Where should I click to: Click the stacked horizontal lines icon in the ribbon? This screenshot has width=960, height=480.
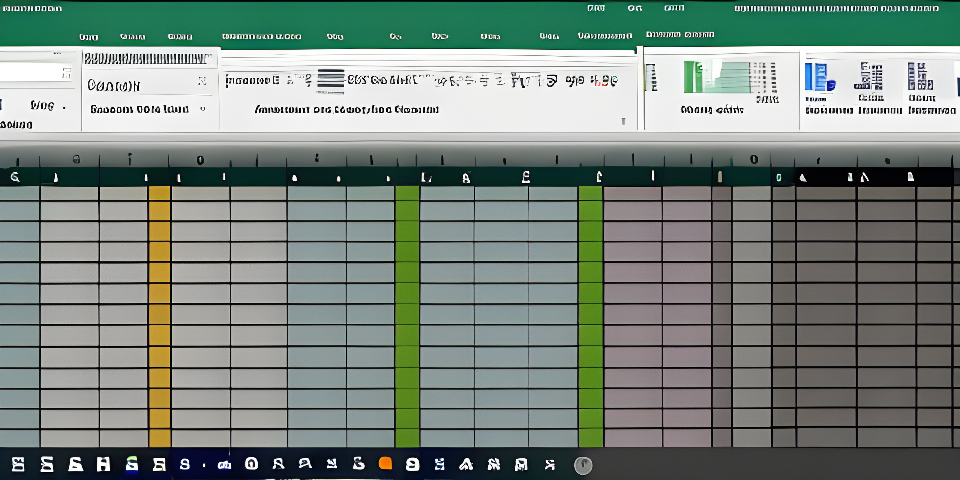[x=331, y=81]
